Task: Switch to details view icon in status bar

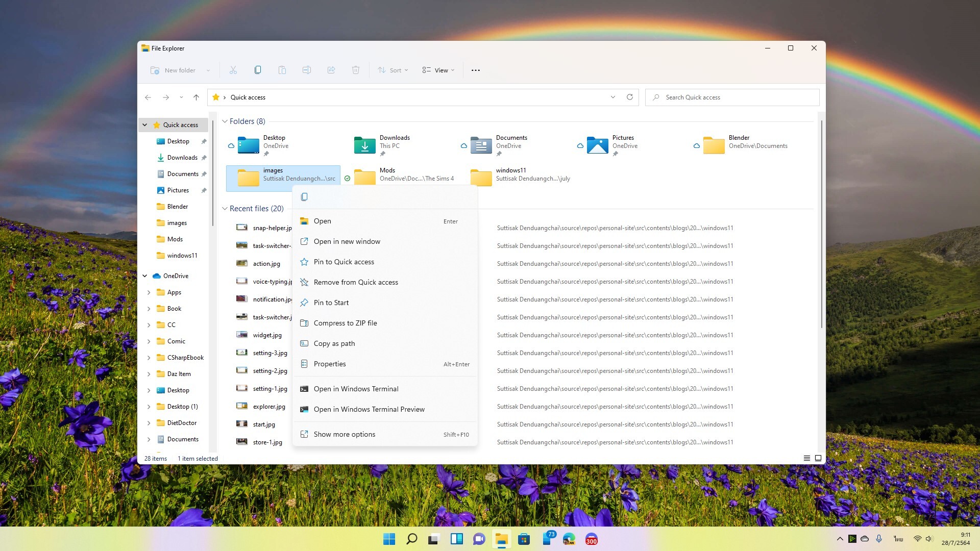Action: click(807, 458)
